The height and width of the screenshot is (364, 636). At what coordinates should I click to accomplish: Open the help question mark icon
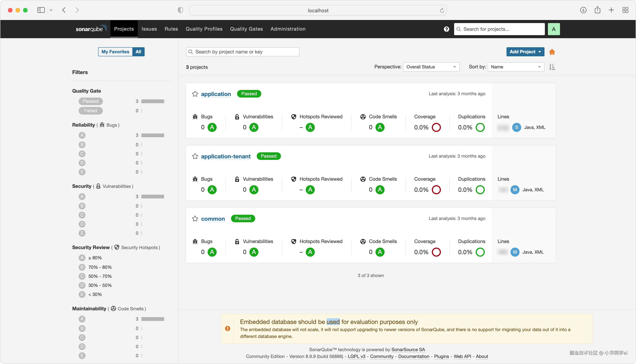(446, 29)
